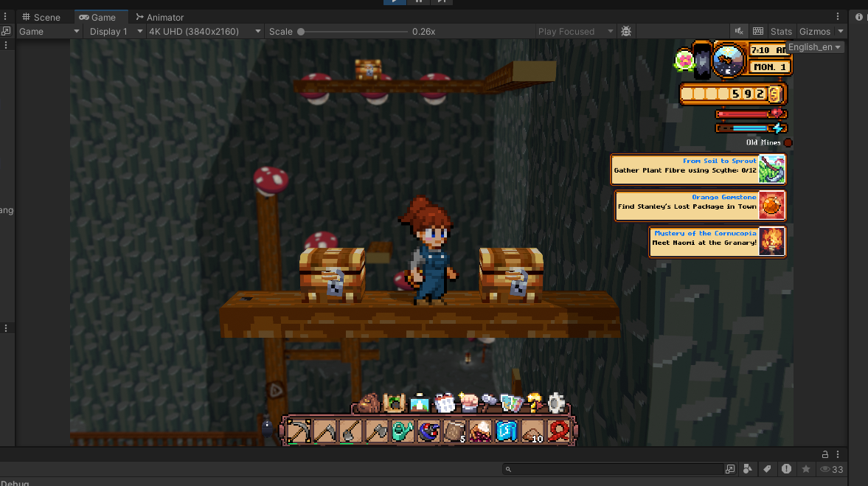Image resolution: width=868 pixels, height=486 pixels.
Task: Toggle mute audio in Game view
Action: [739, 32]
